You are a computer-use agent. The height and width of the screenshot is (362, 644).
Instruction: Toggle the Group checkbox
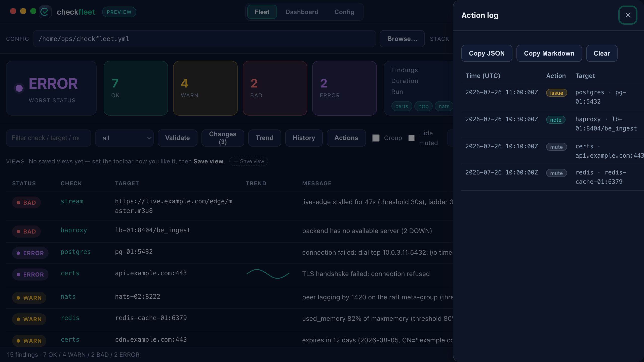pos(376,138)
